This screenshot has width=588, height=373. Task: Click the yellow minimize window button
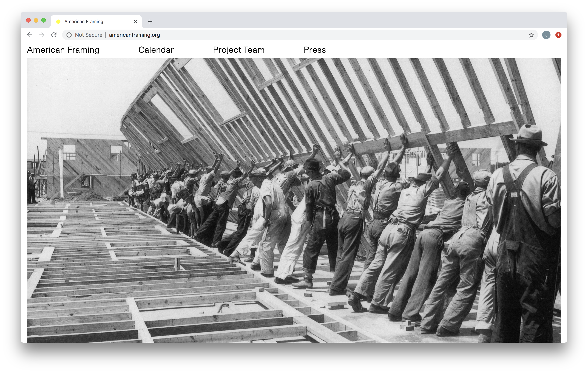36,20
